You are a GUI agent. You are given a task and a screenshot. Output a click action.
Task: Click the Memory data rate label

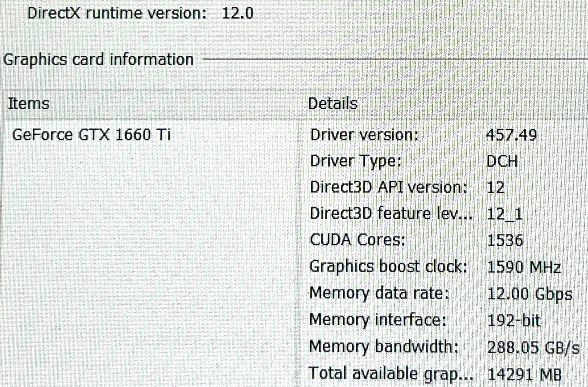pos(379,293)
